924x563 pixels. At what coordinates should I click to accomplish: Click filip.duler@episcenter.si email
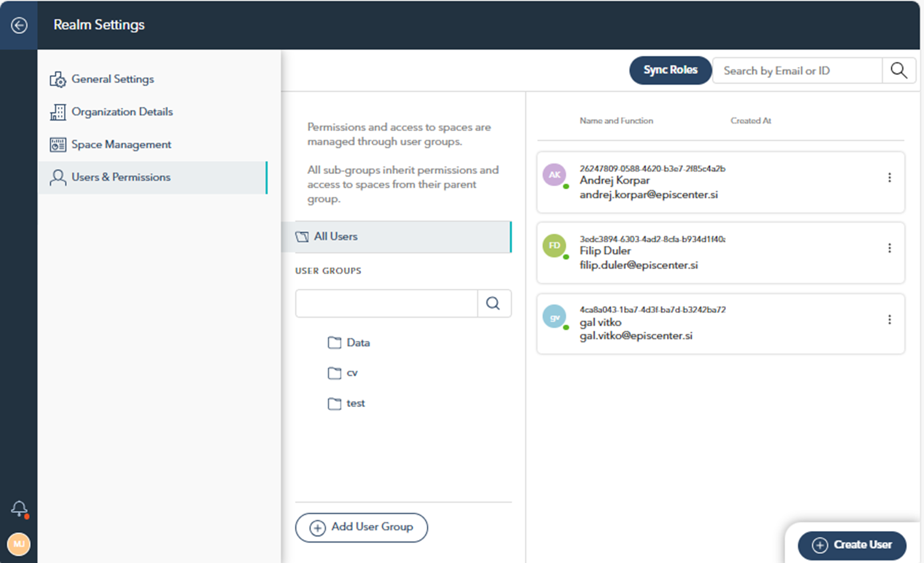[x=639, y=266]
